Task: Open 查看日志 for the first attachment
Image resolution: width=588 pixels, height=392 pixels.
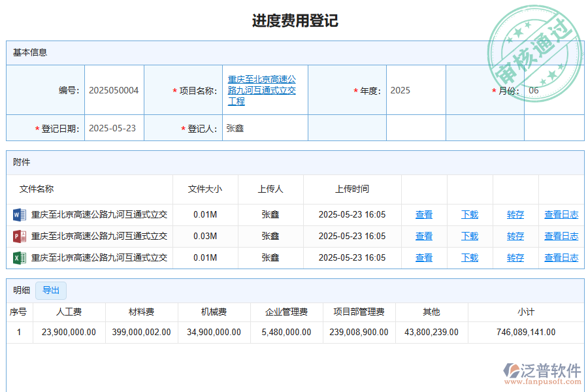Action: click(561, 214)
